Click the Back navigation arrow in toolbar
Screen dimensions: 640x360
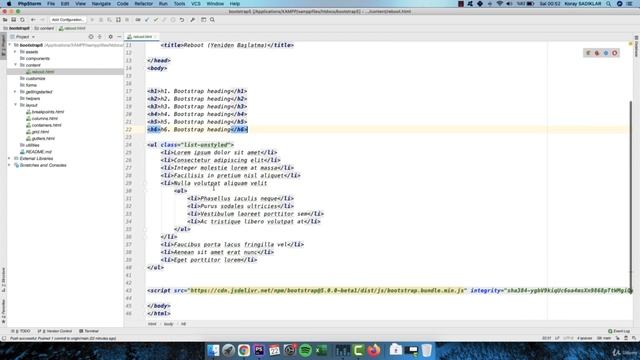click(x=33, y=20)
